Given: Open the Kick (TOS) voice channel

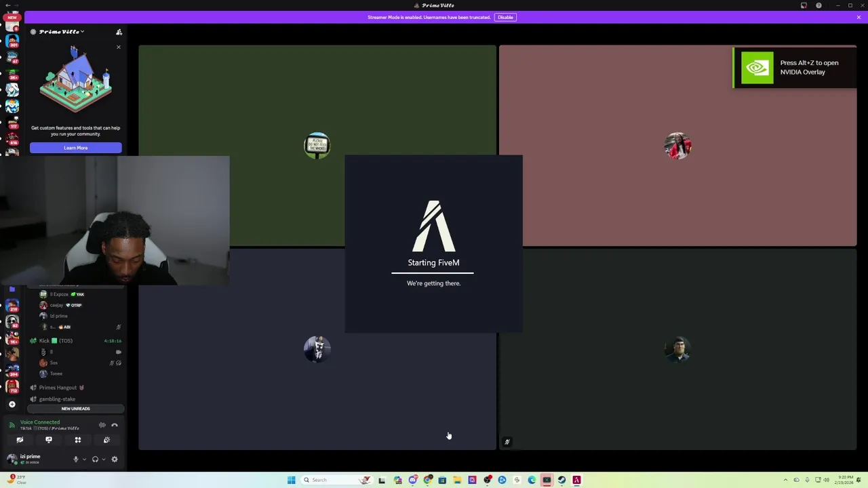Looking at the screenshot, I should click(x=76, y=341).
